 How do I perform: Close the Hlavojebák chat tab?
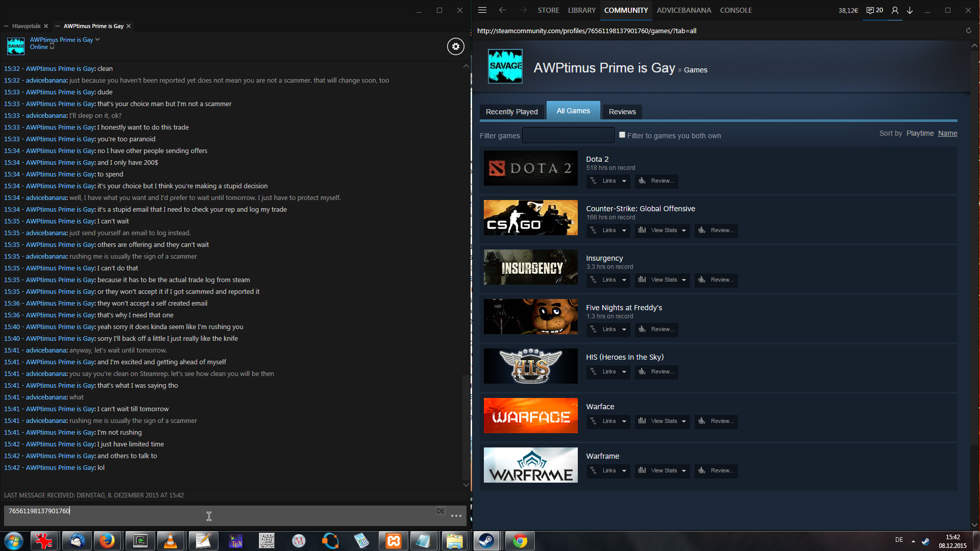(x=46, y=26)
